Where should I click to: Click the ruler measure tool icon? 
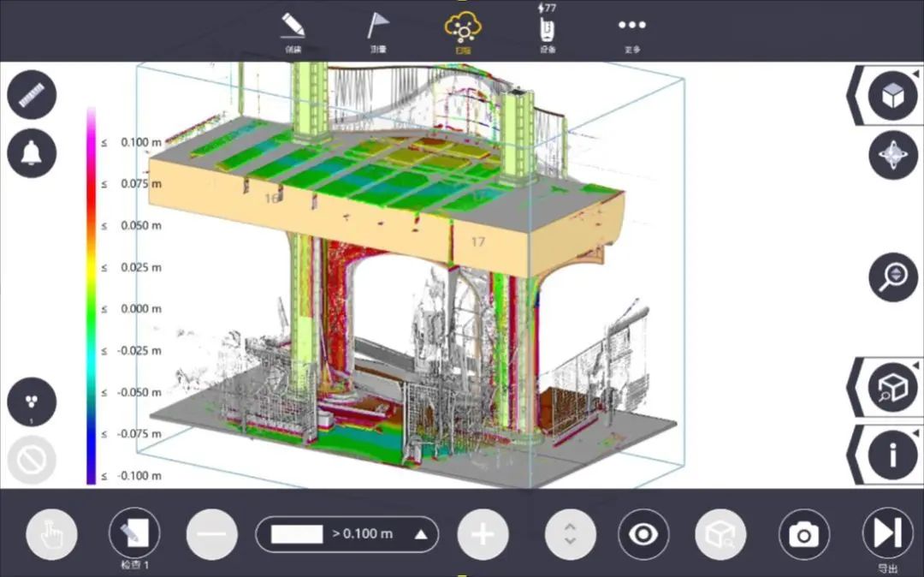click(32, 95)
